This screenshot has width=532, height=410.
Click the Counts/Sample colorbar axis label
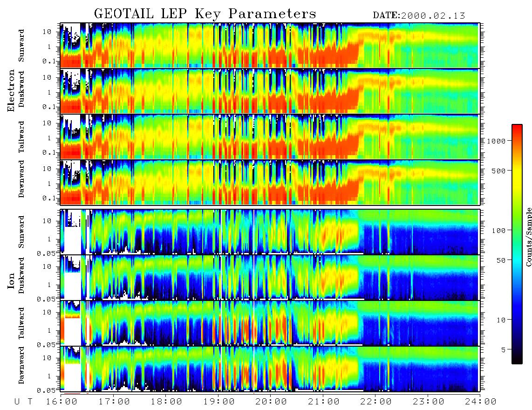point(528,237)
